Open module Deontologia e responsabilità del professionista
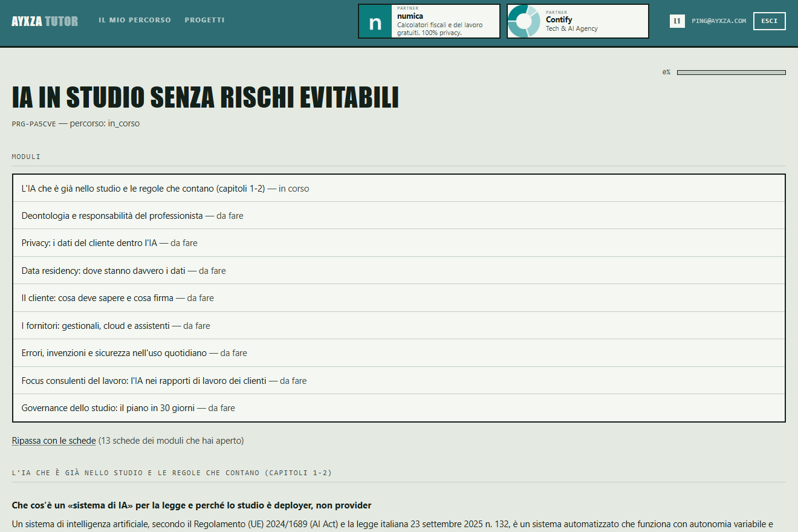The width and height of the screenshot is (798, 532). tap(399, 215)
